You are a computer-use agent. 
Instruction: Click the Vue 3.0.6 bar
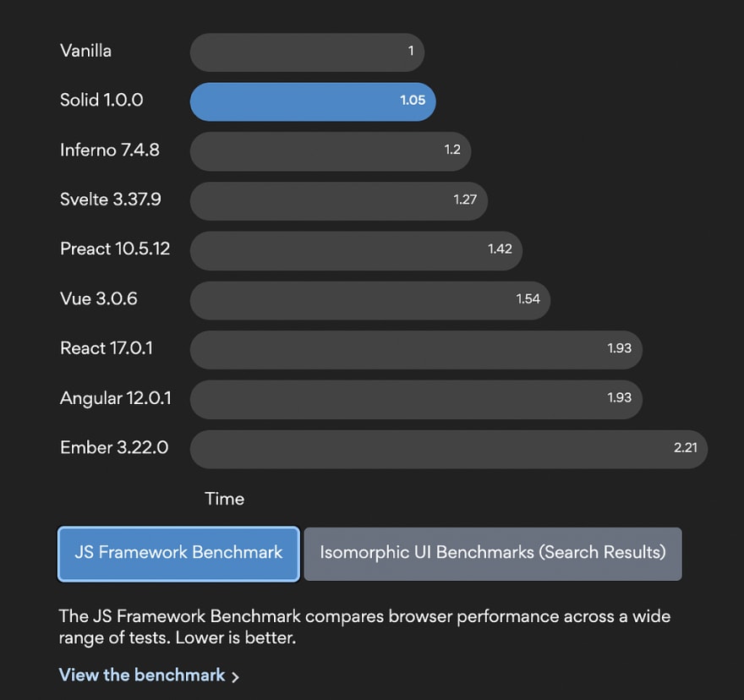(370, 300)
